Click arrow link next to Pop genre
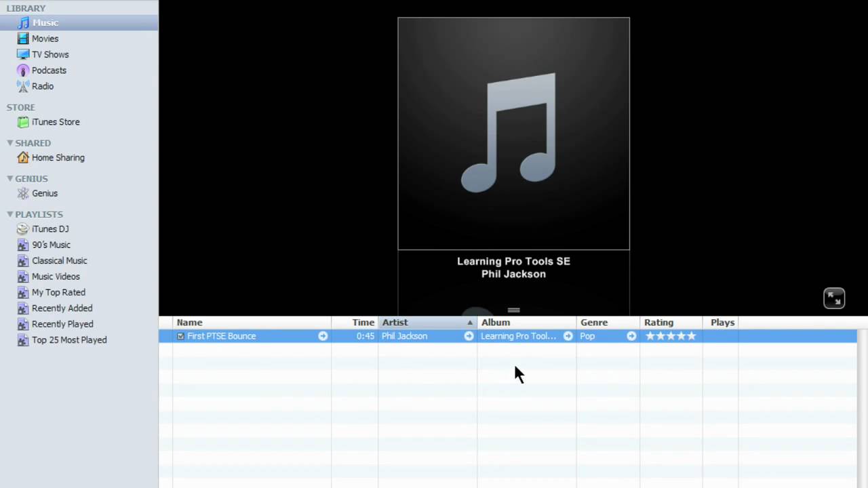 (x=631, y=336)
